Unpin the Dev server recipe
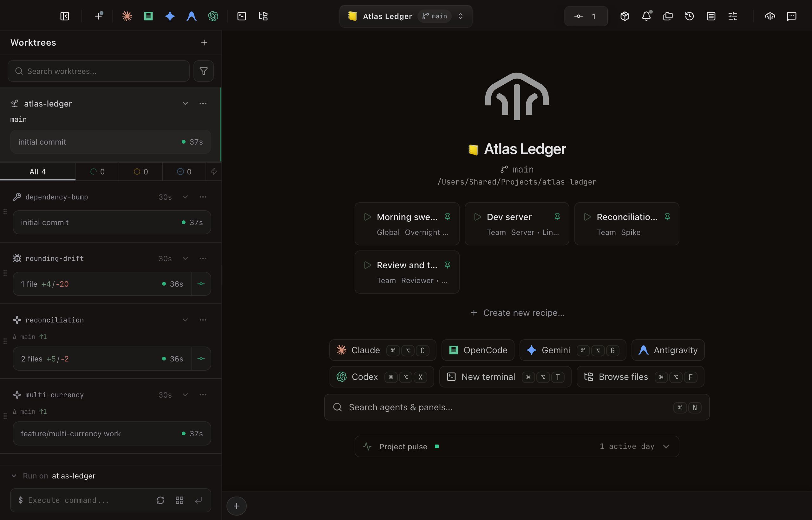The height and width of the screenshot is (520, 812). pos(557,217)
